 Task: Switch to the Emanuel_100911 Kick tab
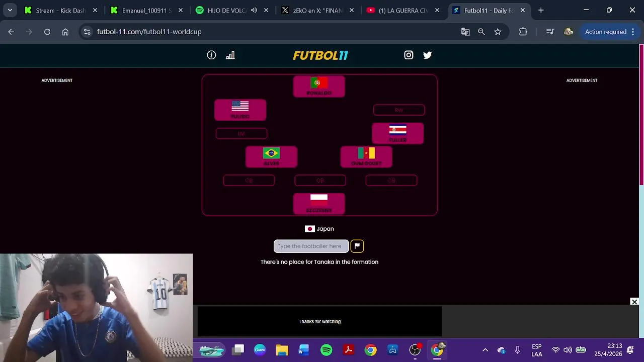click(146, 10)
